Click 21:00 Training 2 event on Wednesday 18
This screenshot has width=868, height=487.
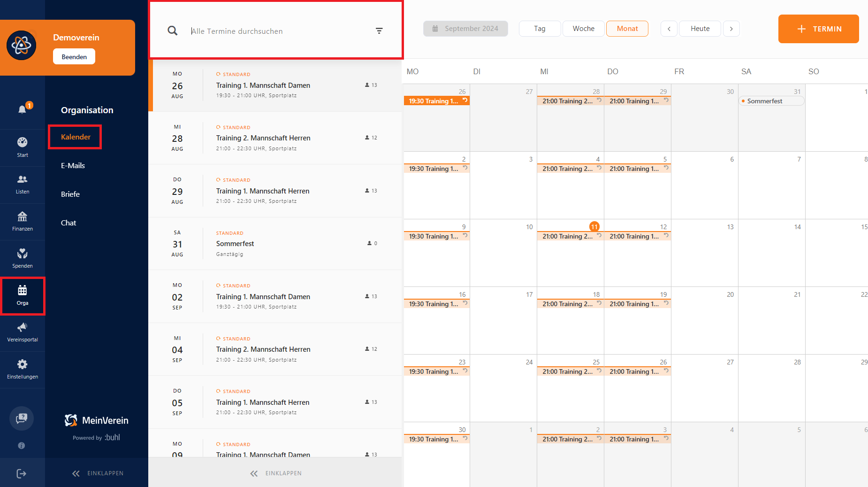[x=571, y=303]
